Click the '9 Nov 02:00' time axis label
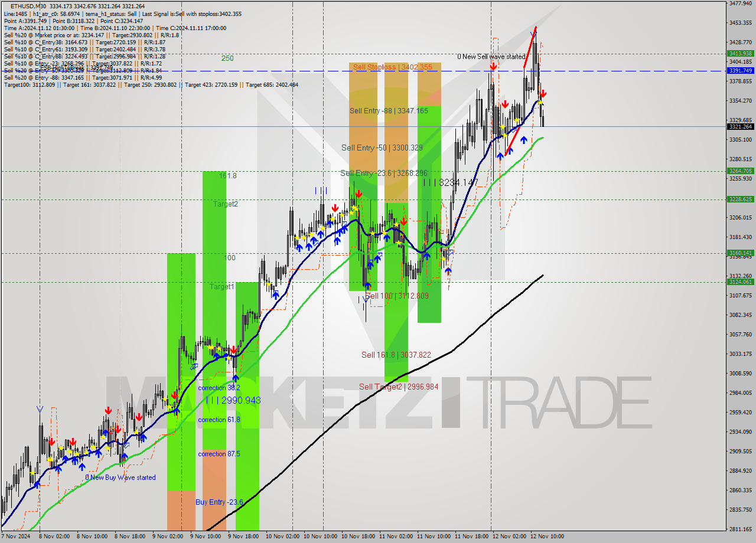The width and height of the screenshot is (756, 543). (x=168, y=537)
